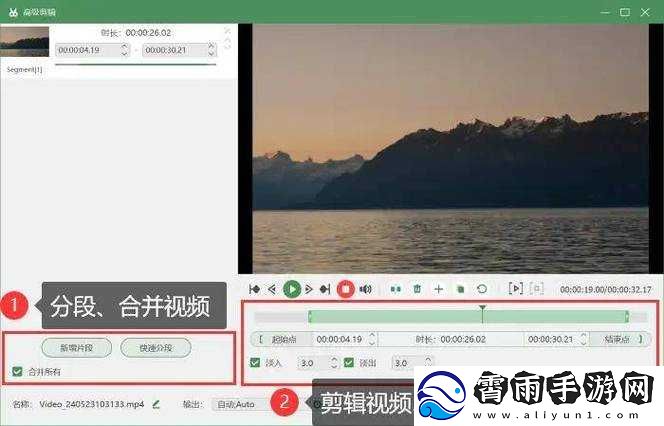The width and height of the screenshot is (664, 426).
Task: Click the right trim handle on timeline
Action: 627,316
